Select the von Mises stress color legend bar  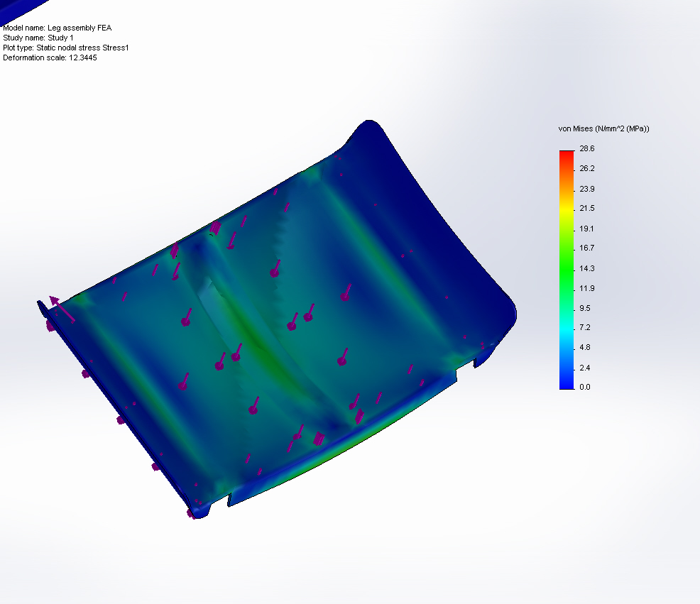point(564,270)
